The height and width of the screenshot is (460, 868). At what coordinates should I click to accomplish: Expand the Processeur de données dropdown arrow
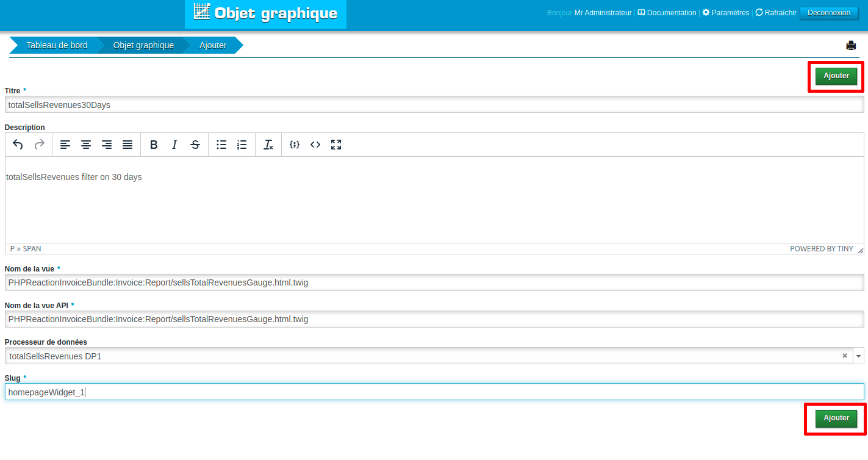[x=858, y=356]
